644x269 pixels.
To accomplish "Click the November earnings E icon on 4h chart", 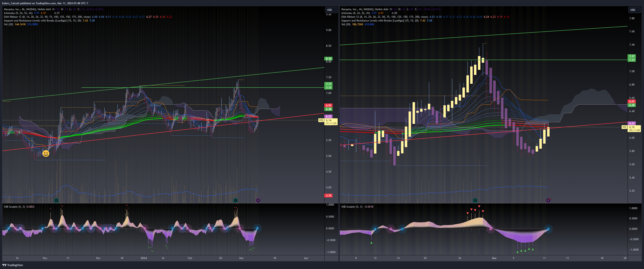I will (x=57, y=200).
